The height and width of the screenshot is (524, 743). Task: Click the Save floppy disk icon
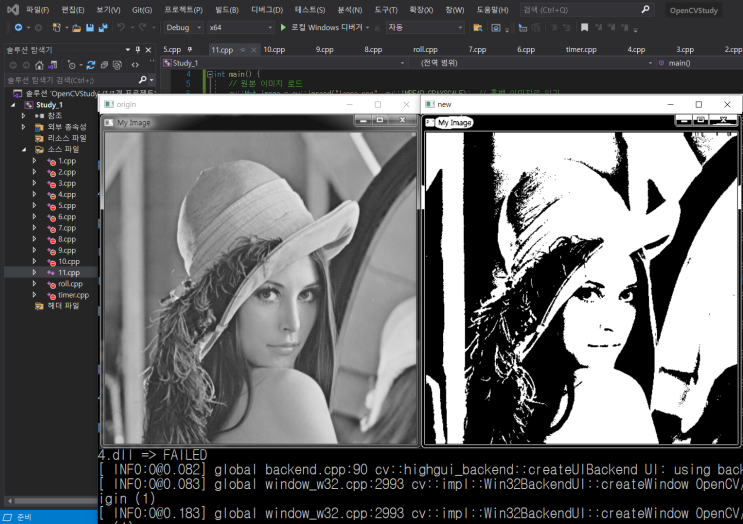[x=90, y=28]
